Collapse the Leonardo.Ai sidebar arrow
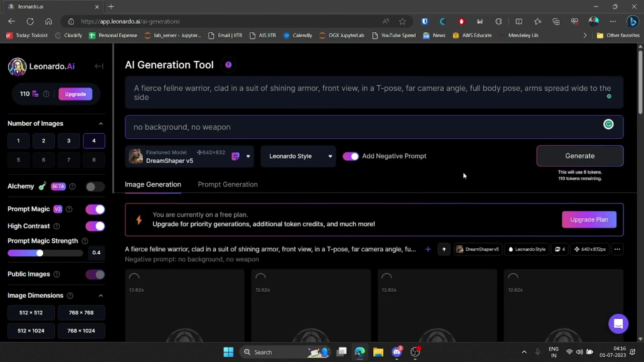Viewport: 644px width, 362px height. (x=99, y=66)
